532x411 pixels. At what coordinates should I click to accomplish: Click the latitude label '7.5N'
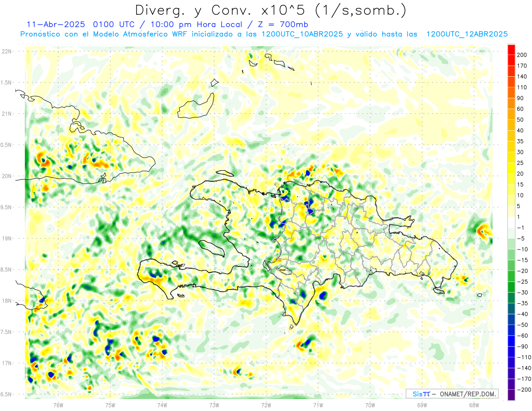[x=6, y=332]
